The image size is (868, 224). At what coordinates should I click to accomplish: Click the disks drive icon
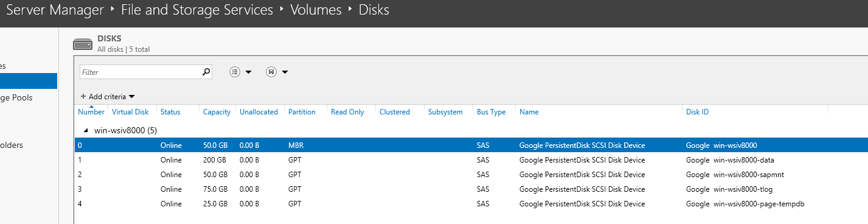pos(83,44)
